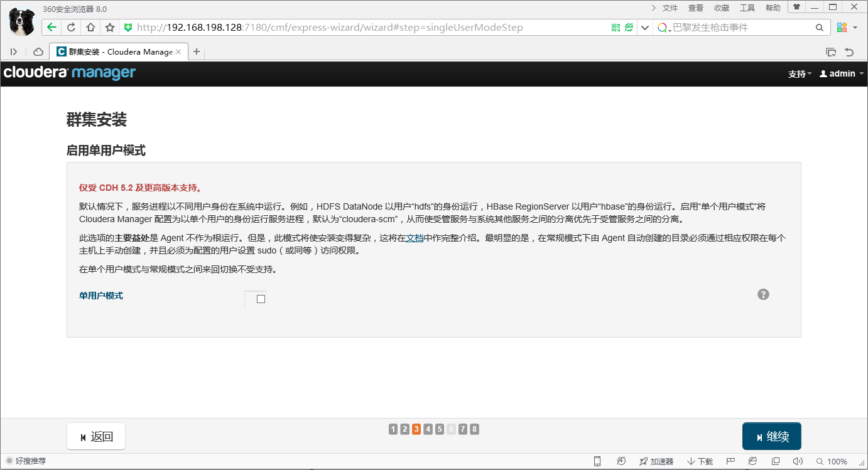The width and height of the screenshot is (868, 470).
Task: Jump to wizard step 8
Action: (x=474, y=429)
